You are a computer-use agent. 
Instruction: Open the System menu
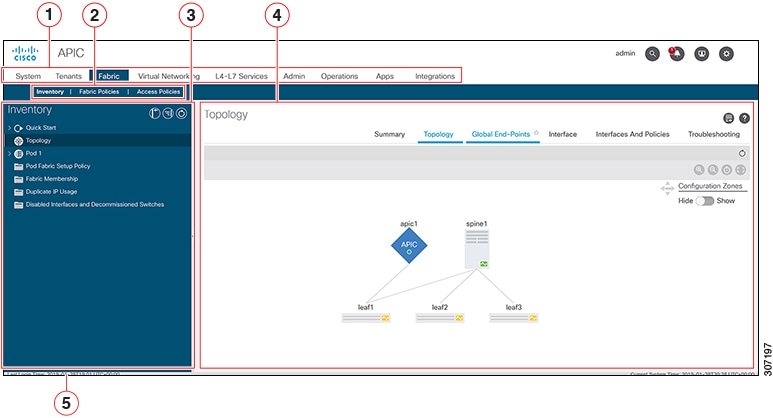[x=28, y=76]
